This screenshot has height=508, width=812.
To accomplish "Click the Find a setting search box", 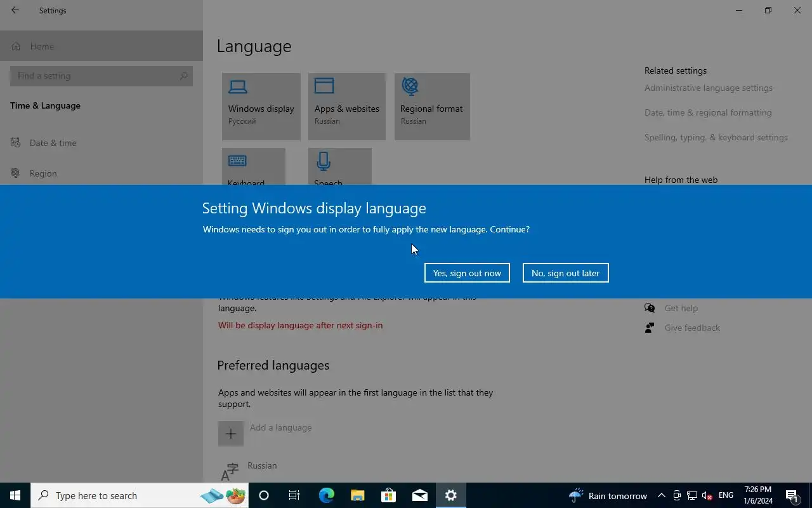I will click(101, 76).
